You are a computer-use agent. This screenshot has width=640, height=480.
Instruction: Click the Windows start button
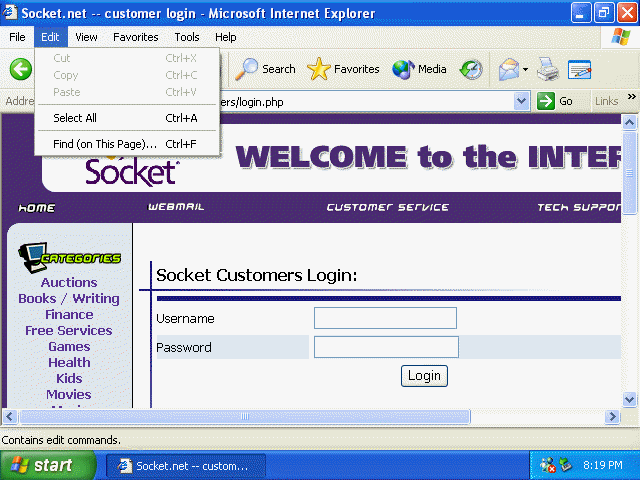click(x=47, y=465)
